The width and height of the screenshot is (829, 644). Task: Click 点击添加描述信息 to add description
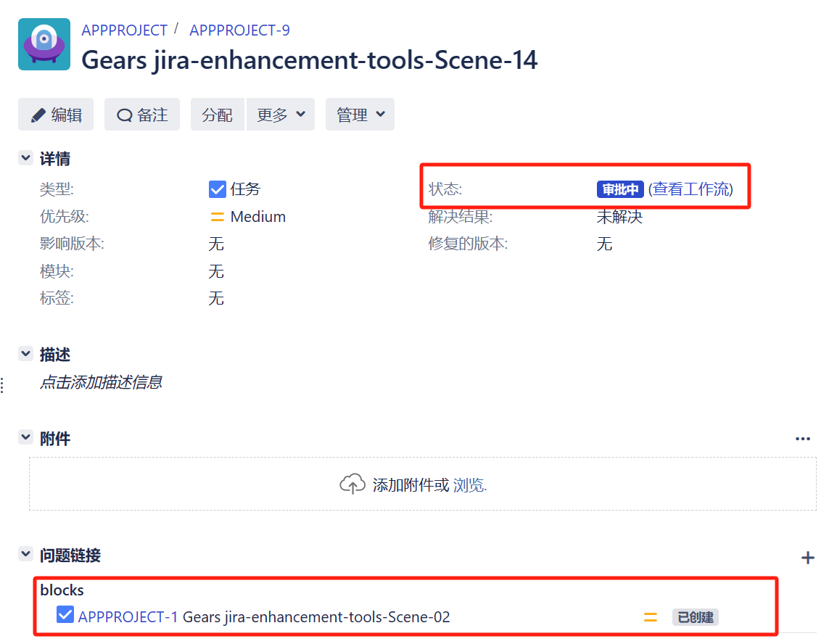101,382
